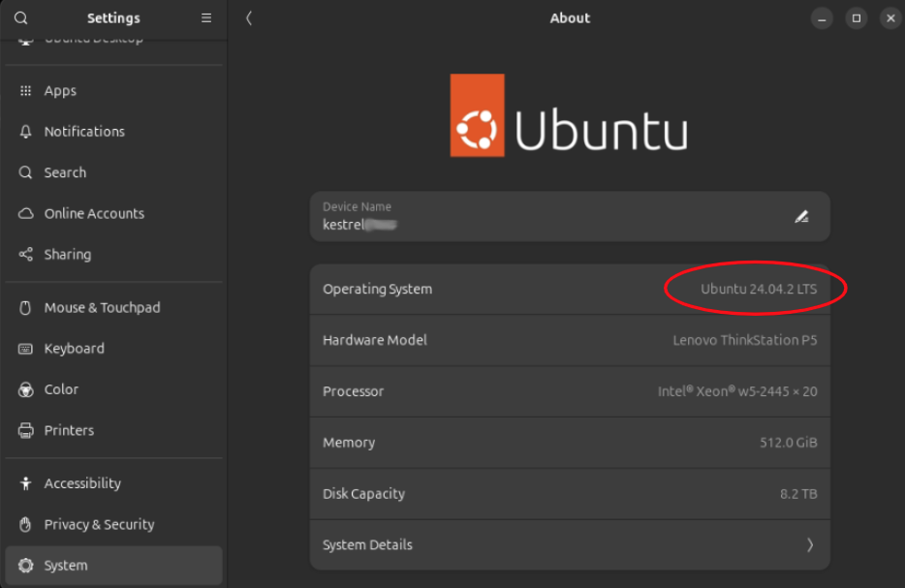
Task: Click the System gear icon
Action: (x=25, y=566)
